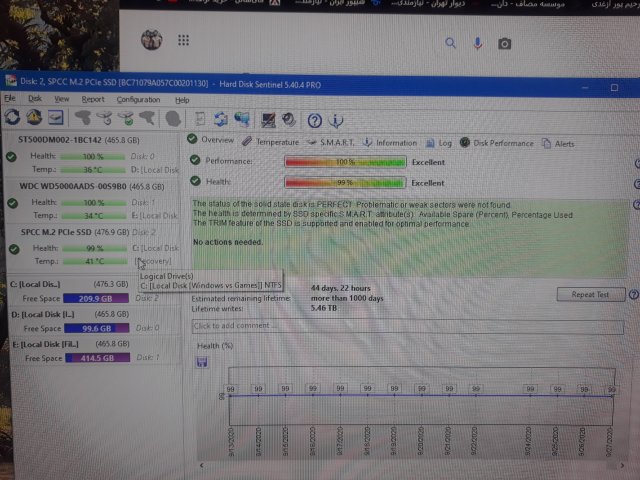The height and width of the screenshot is (480, 640).
Task: Click the Google search magnifier icon
Action: [x=452, y=43]
